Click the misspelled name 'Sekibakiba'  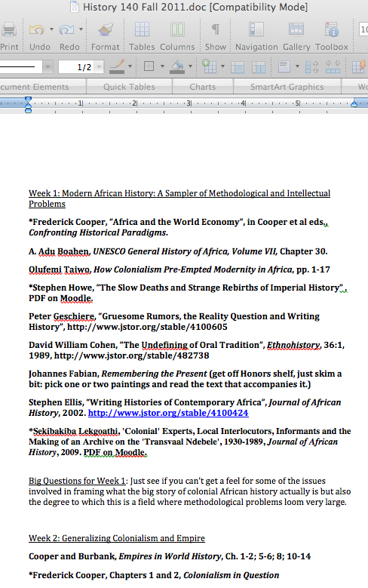[x=55, y=431]
